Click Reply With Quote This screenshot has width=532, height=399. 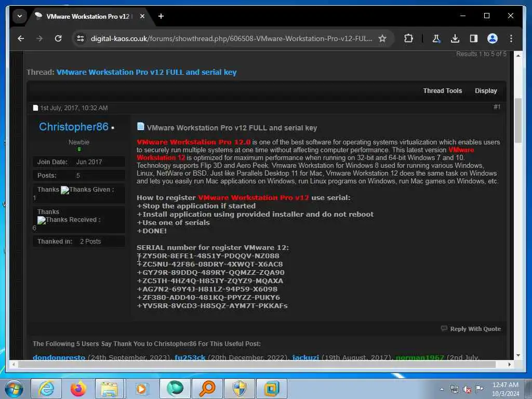click(471, 329)
